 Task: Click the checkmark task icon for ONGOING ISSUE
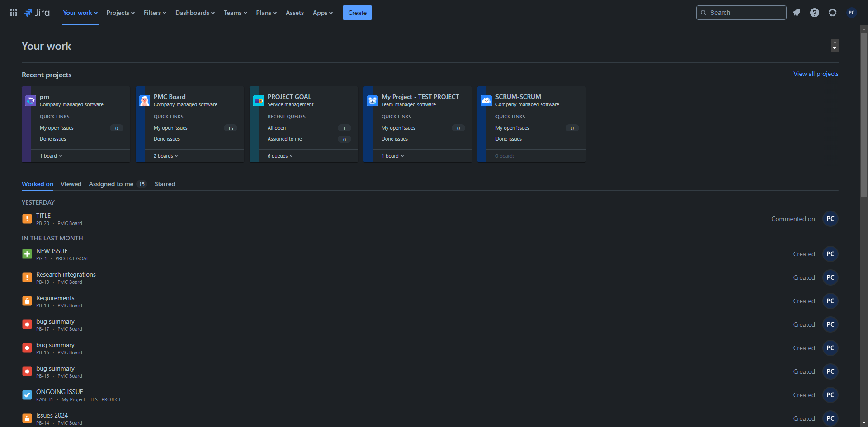coord(27,395)
